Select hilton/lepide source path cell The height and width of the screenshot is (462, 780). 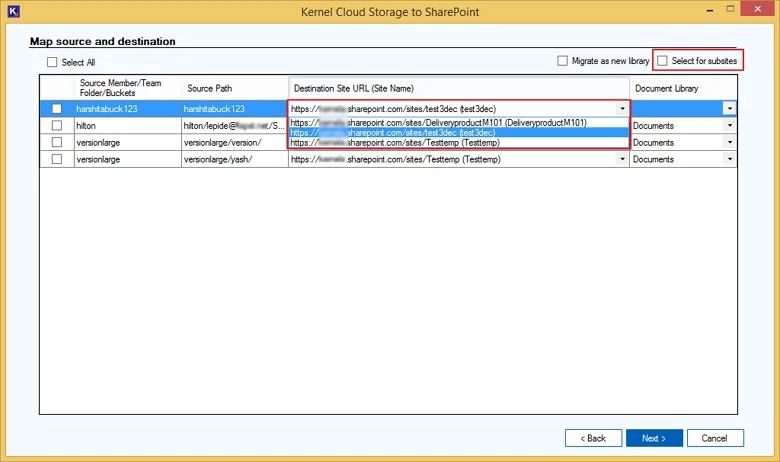click(235, 126)
